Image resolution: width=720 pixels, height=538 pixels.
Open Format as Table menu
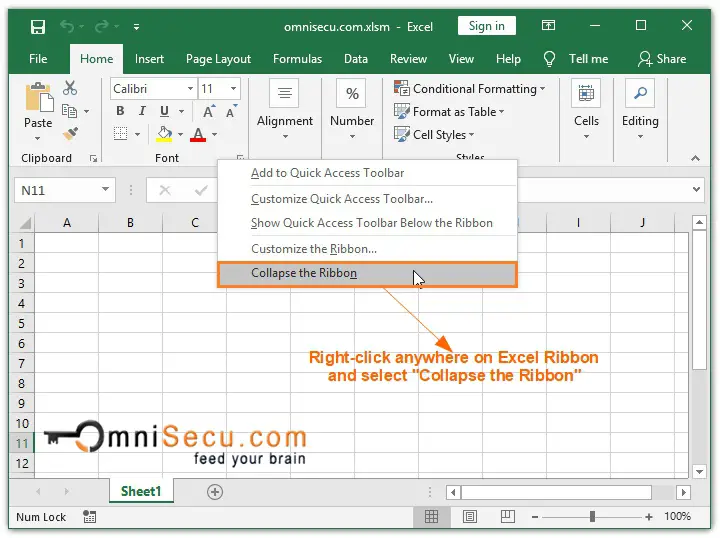coord(449,112)
